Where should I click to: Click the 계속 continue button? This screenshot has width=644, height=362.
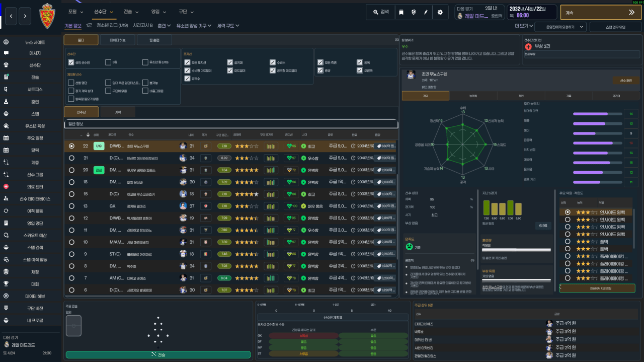pyautogui.click(x=600, y=12)
